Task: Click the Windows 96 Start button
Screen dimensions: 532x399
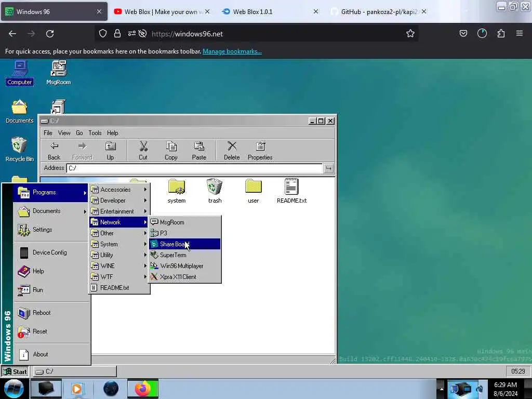Action: [x=15, y=371]
